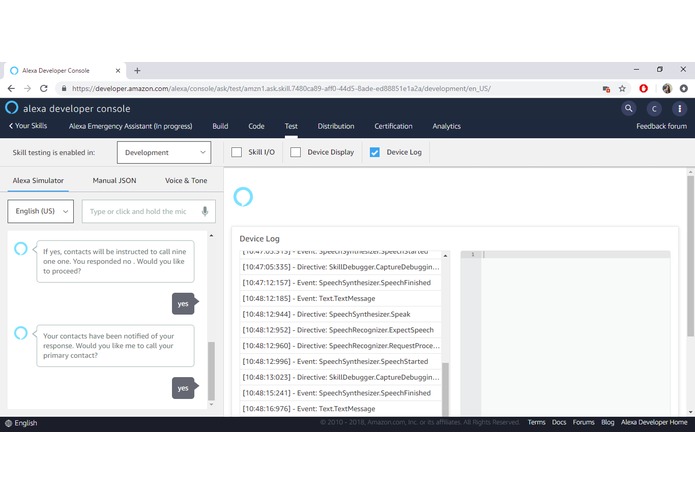
Task: Click the large Alexa ring in device panel
Action: click(x=243, y=197)
